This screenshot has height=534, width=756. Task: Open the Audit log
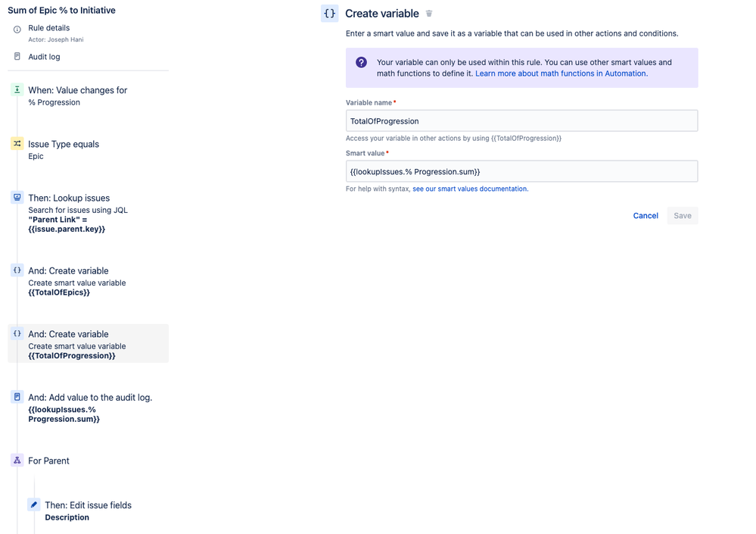point(44,57)
